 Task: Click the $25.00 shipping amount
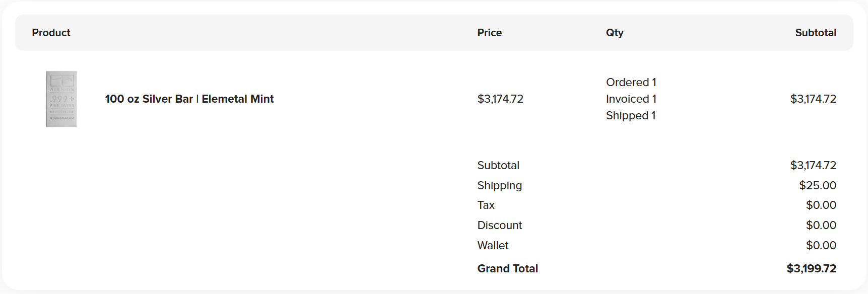[817, 186]
